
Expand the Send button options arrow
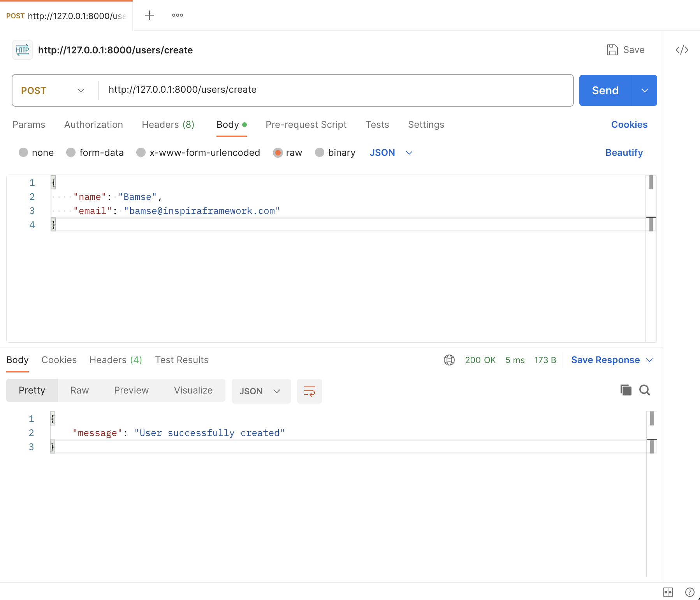pyautogui.click(x=645, y=90)
